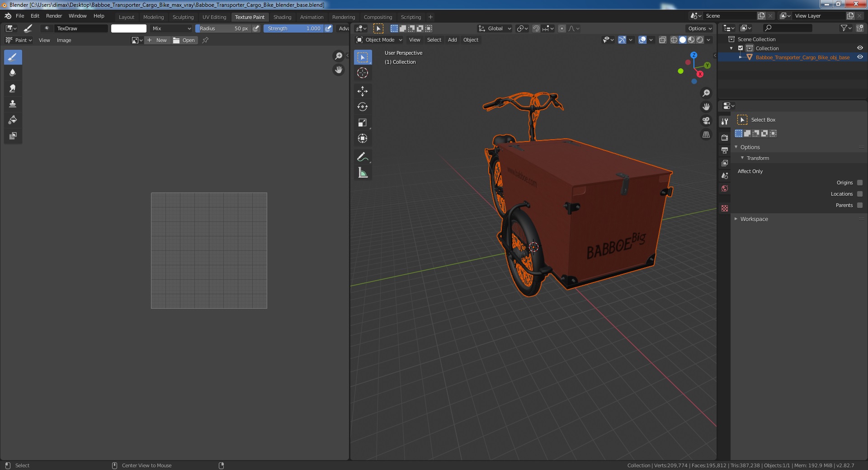
Task: Open Render properties tab
Action: point(725,137)
